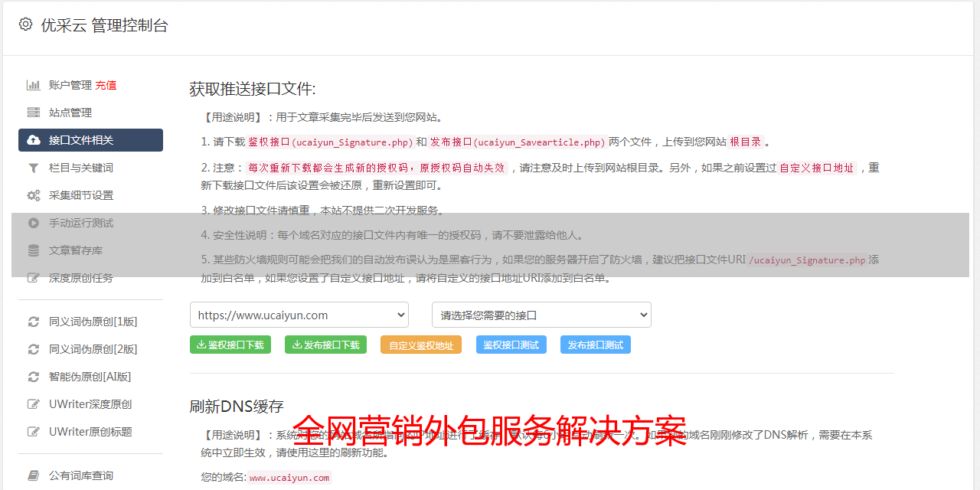This screenshot has height=490, width=980.
Task: Click the 优采云 管理控制台 header title
Action: point(104,25)
